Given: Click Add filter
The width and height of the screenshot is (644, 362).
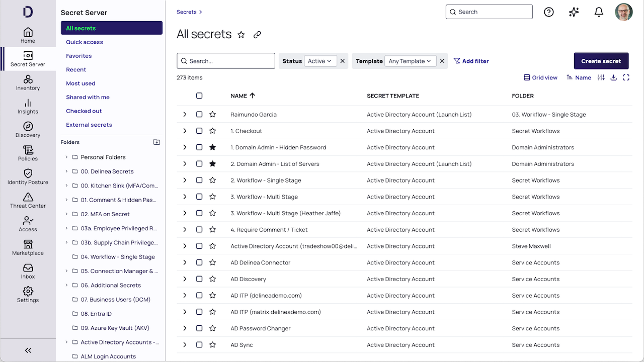Looking at the screenshot, I should click(x=471, y=61).
